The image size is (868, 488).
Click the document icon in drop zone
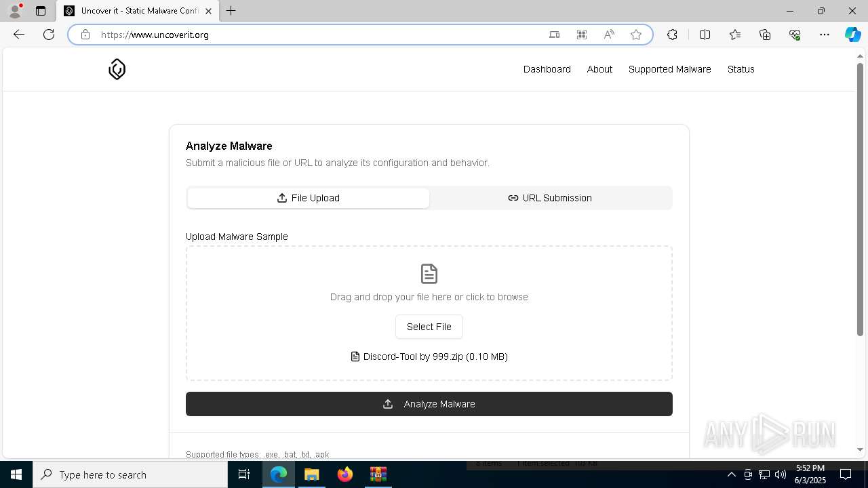click(x=429, y=274)
